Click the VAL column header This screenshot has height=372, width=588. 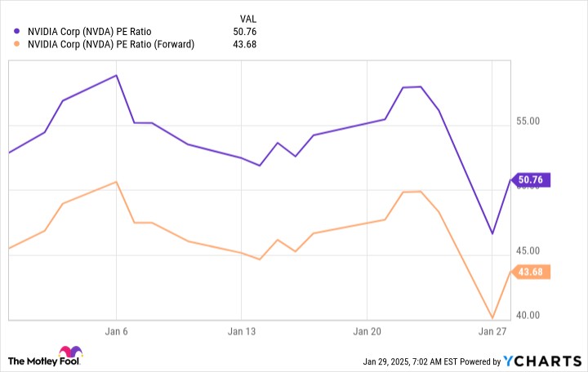[248, 19]
